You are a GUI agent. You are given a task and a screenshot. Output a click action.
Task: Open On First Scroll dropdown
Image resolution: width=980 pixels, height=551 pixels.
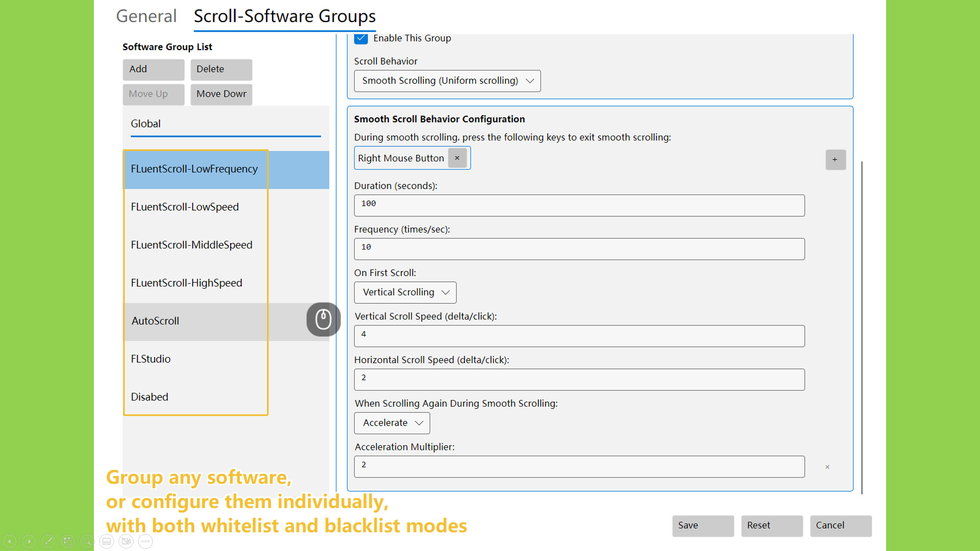coord(405,292)
